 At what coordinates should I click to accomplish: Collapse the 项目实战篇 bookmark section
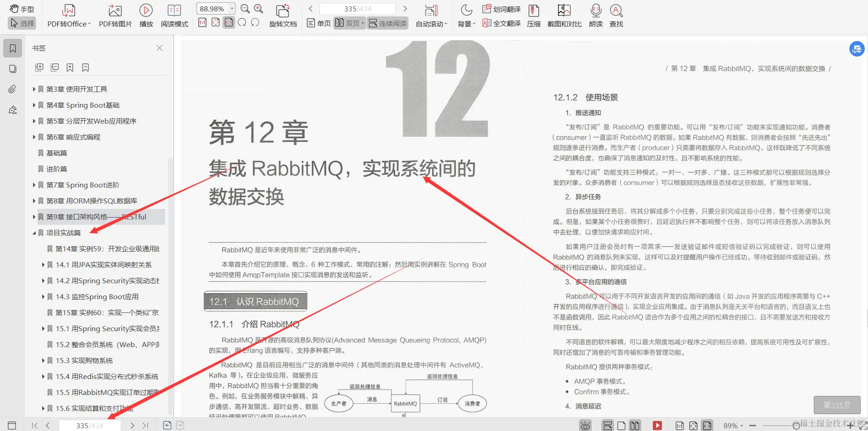point(35,233)
